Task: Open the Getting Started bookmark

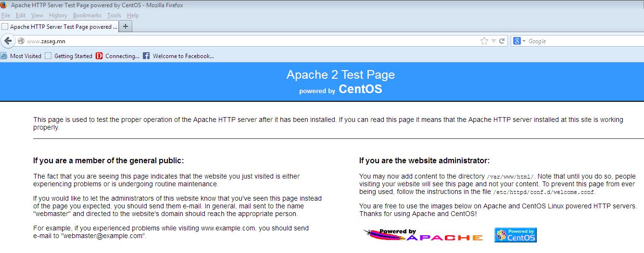Action: (69, 56)
